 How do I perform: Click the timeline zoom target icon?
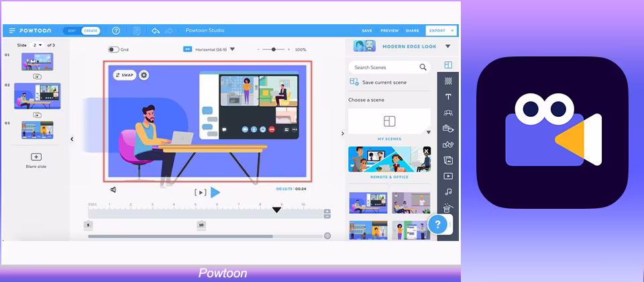coord(327,236)
